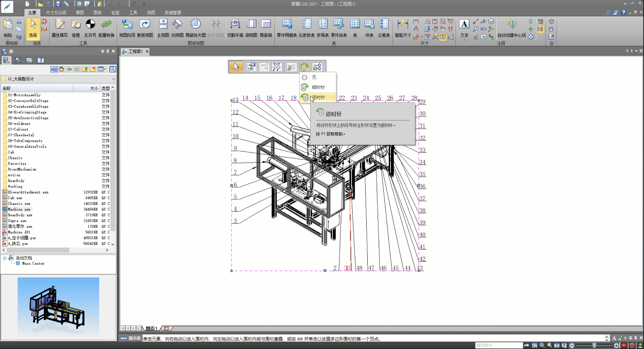
Task: Switch to the 图表 ribbon tab
Action: (97, 12)
